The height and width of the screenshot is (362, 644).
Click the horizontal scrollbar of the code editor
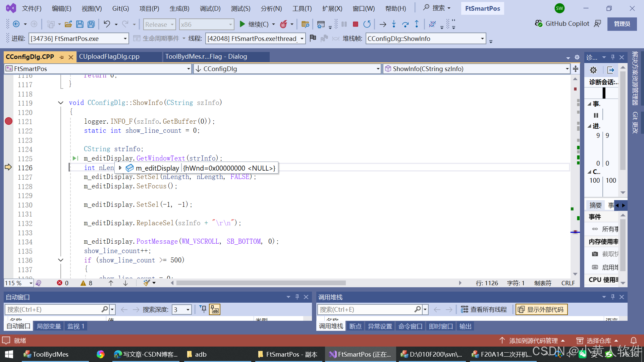pyautogui.click(x=261, y=283)
